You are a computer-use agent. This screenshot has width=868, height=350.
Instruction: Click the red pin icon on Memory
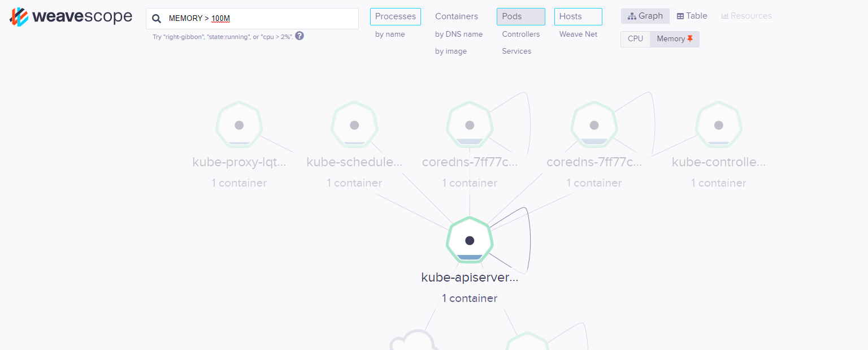click(690, 39)
